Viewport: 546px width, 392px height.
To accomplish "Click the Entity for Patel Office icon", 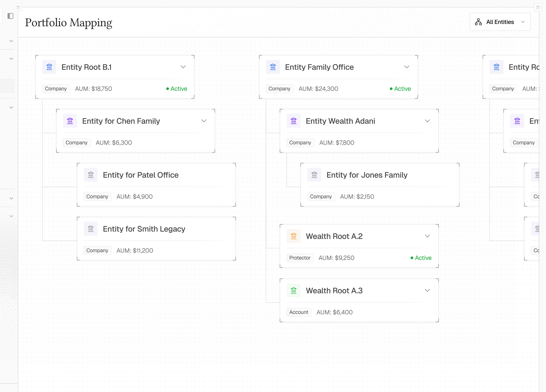I will 91,175.
